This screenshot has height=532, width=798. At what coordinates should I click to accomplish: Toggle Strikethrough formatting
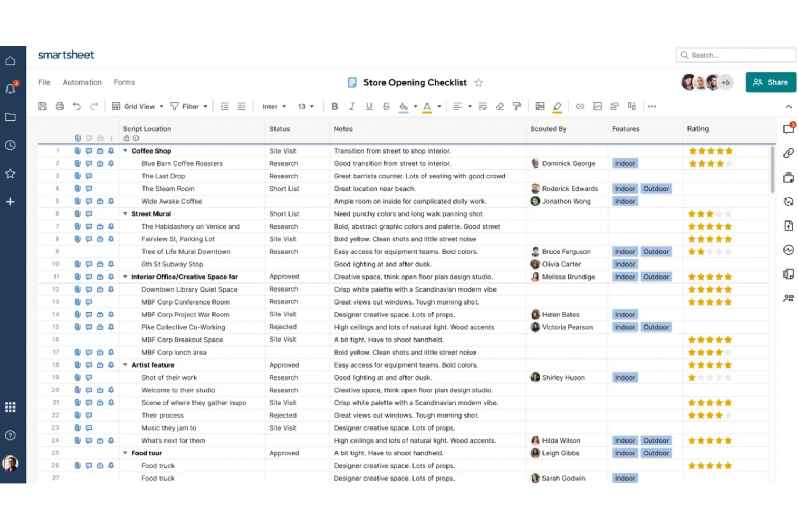[x=386, y=107]
